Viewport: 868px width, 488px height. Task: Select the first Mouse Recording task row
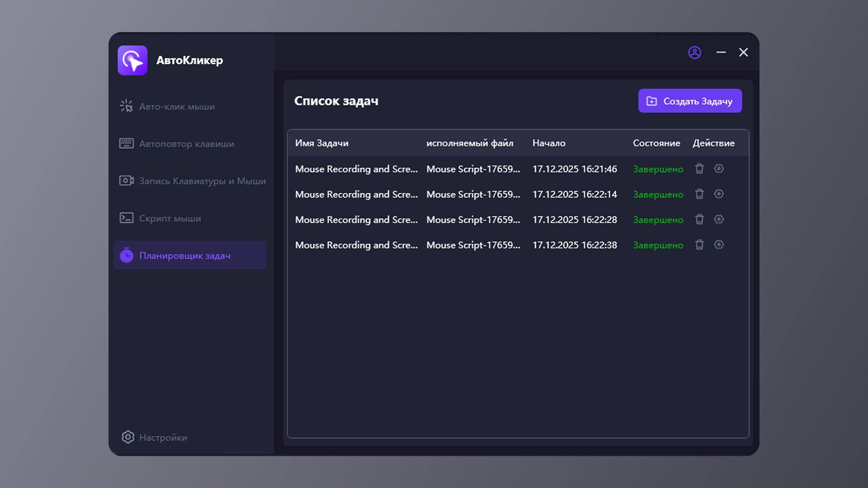click(356, 169)
